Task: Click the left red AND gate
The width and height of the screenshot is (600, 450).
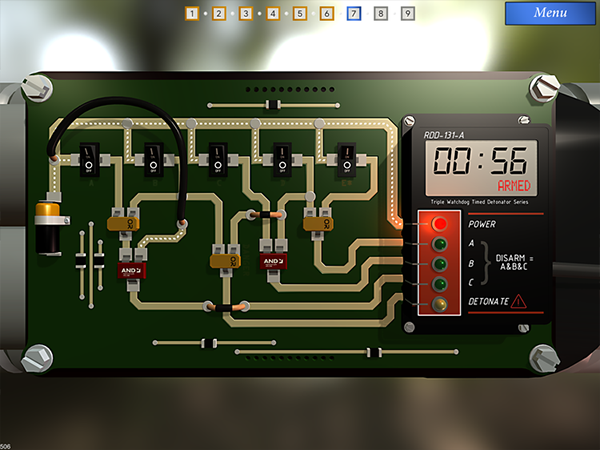Action: tap(132, 271)
